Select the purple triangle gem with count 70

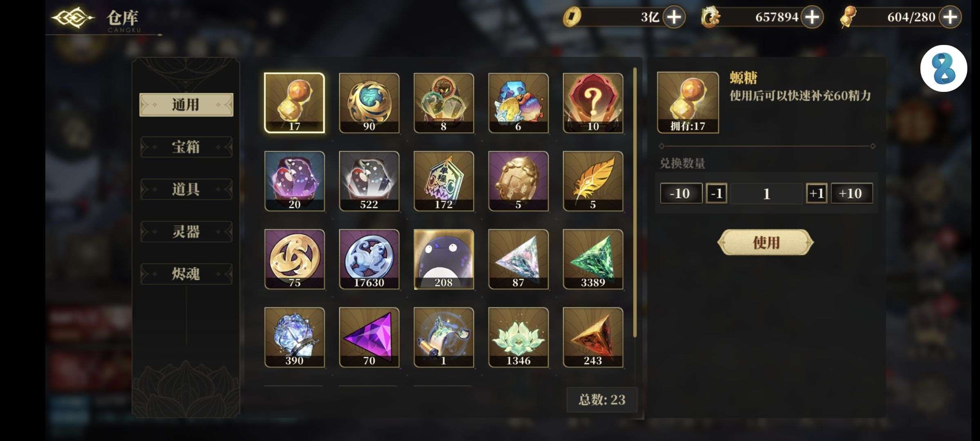click(x=369, y=337)
